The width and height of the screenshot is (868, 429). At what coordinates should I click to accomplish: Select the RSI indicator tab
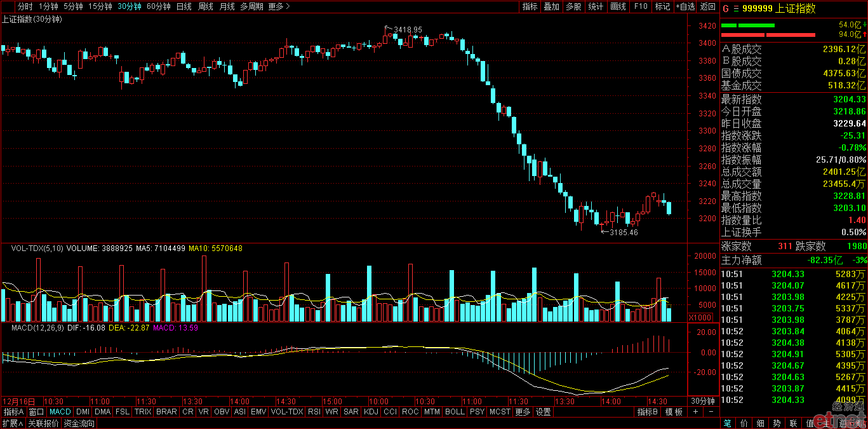tap(314, 412)
